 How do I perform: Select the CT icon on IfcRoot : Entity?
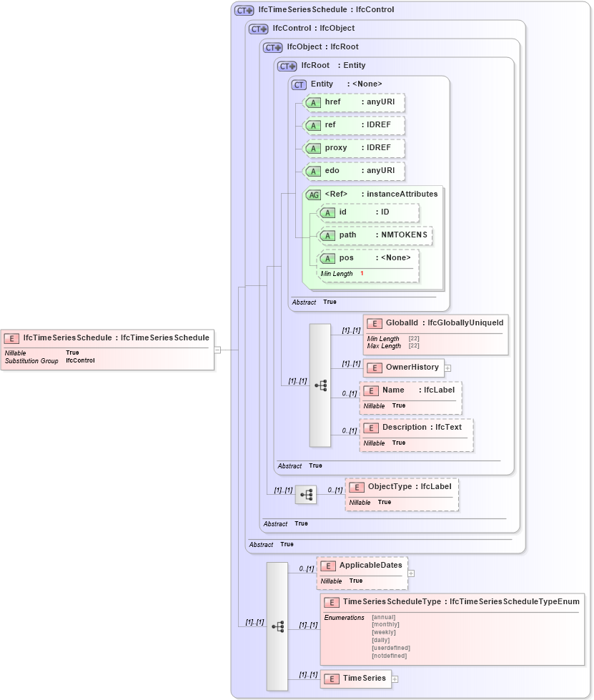pyautogui.click(x=286, y=65)
